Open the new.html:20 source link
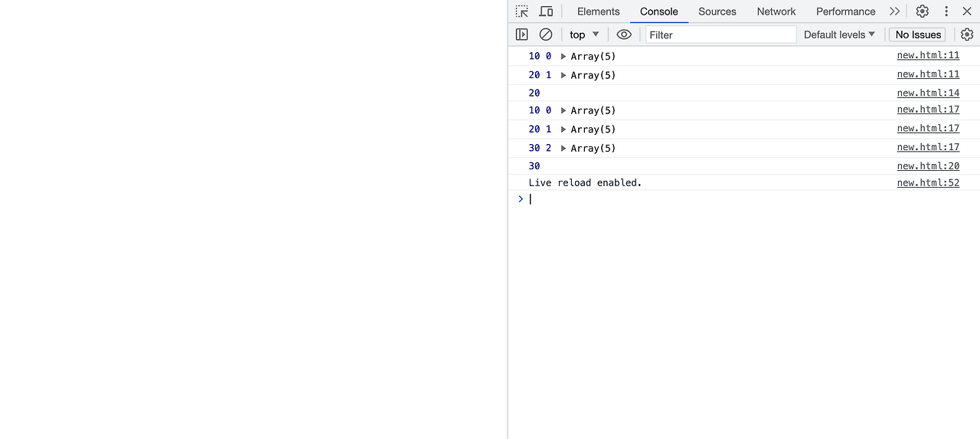 [928, 165]
